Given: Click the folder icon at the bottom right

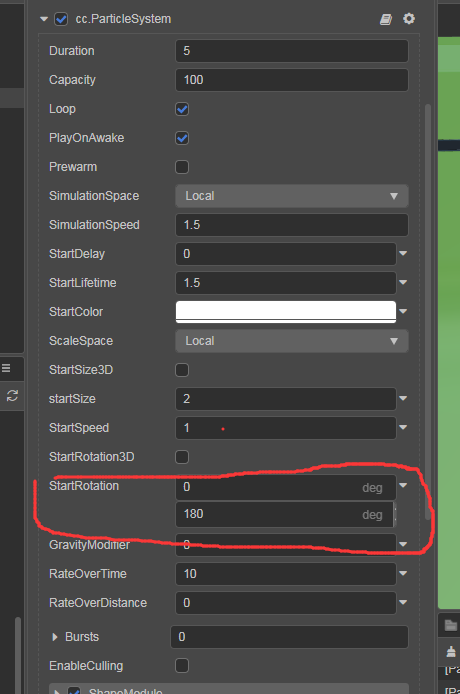Looking at the screenshot, I should tap(451, 625).
